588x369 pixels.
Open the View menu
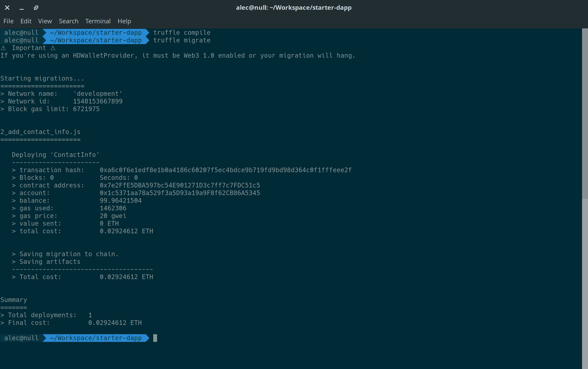(x=45, y=21)
